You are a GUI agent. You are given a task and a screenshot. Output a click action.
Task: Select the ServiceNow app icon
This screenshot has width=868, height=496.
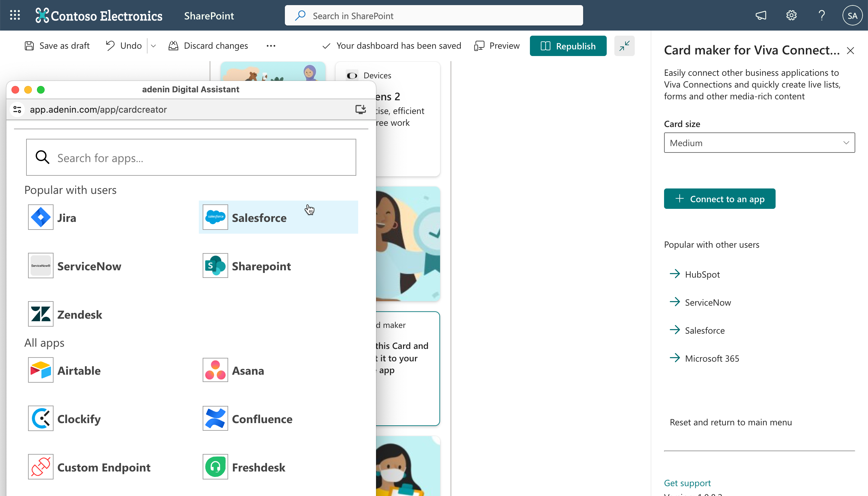click(40, 266)
